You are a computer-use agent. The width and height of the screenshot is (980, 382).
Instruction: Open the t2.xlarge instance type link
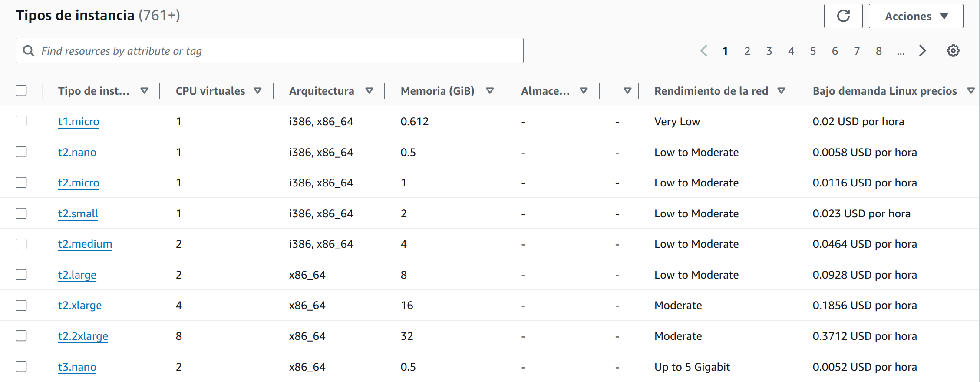click(x=80, y=305)
